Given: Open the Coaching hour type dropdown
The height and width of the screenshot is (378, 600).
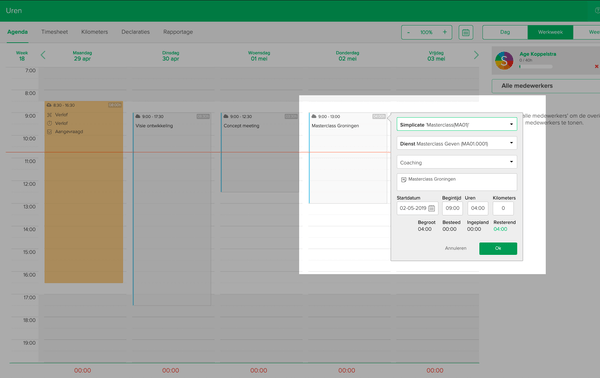Looking at the screenshot, I should click(x=457, y=162).
